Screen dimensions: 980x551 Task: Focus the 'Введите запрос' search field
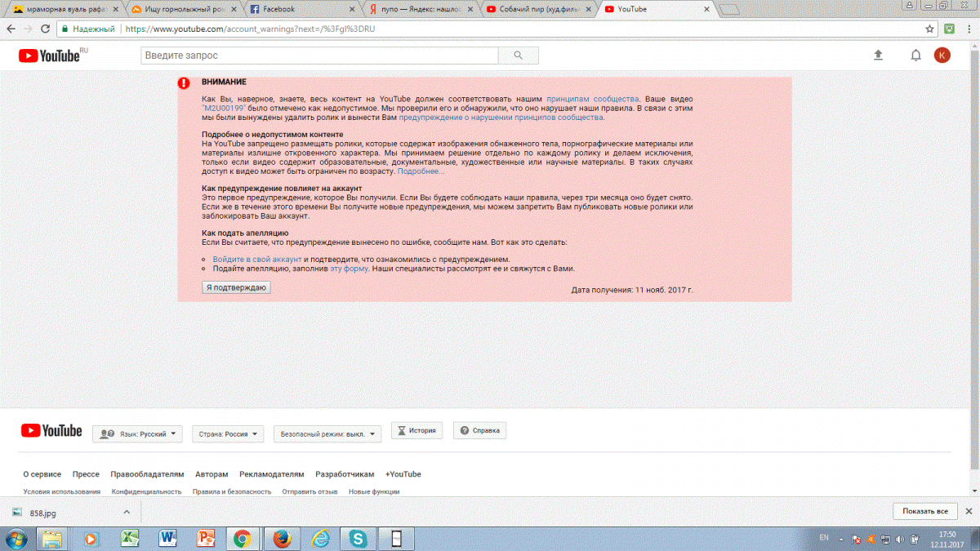pyautogui.click(x=319, y=56)
